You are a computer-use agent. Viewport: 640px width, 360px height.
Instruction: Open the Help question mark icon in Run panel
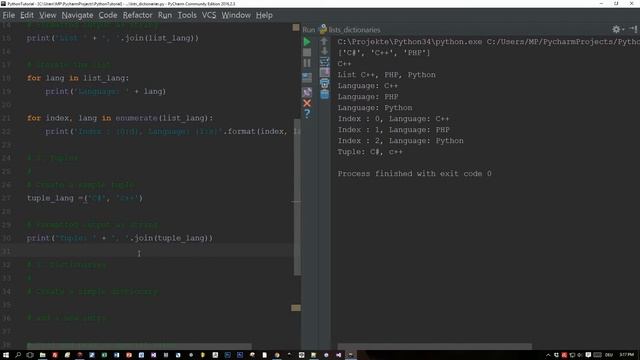(x=307, y=114)
